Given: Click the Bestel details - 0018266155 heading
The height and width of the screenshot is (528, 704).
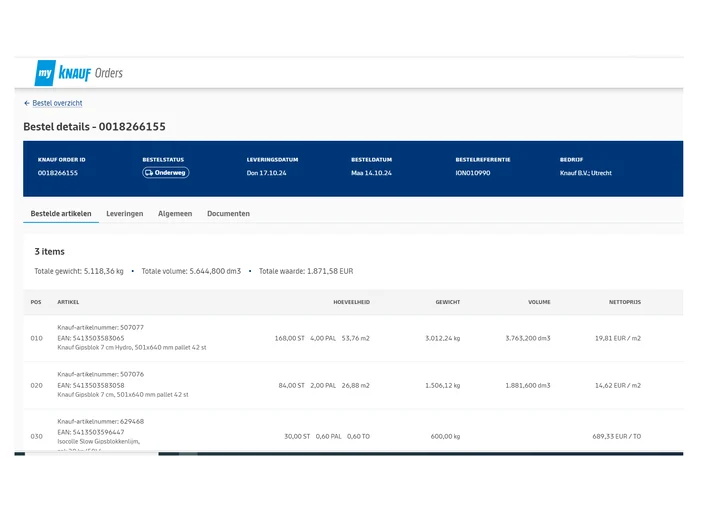Looking at the screenshot, I should 94,127.
